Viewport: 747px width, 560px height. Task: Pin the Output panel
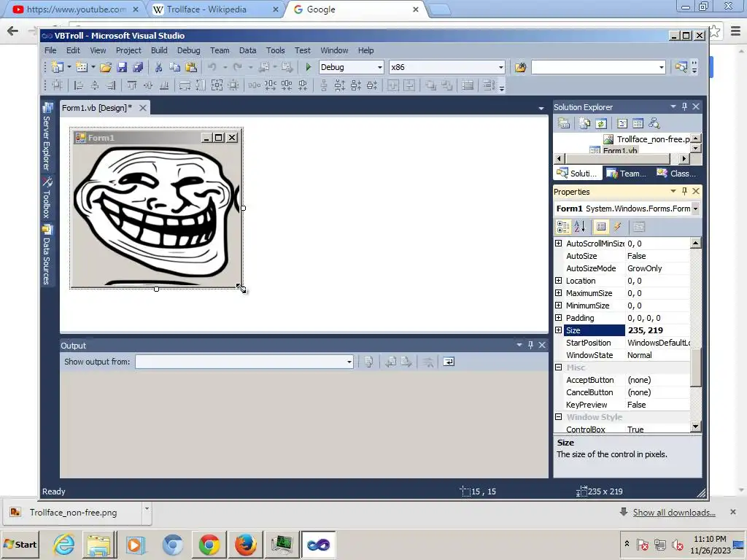tap(531, 345)
